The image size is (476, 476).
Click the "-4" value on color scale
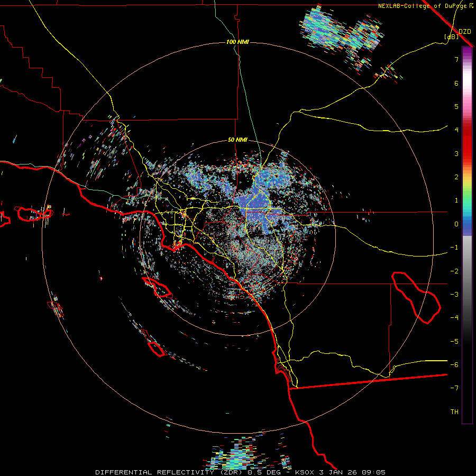point(454,318)
